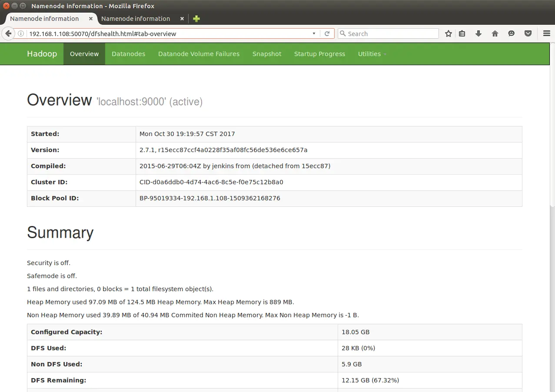The image size is (555, 392).
Task: Open Datanode Volume Failures page
Action: pos(199,54)
